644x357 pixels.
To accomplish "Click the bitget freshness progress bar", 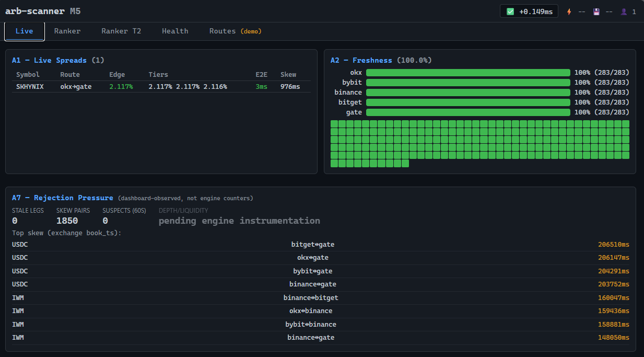I will click(468, 102).
